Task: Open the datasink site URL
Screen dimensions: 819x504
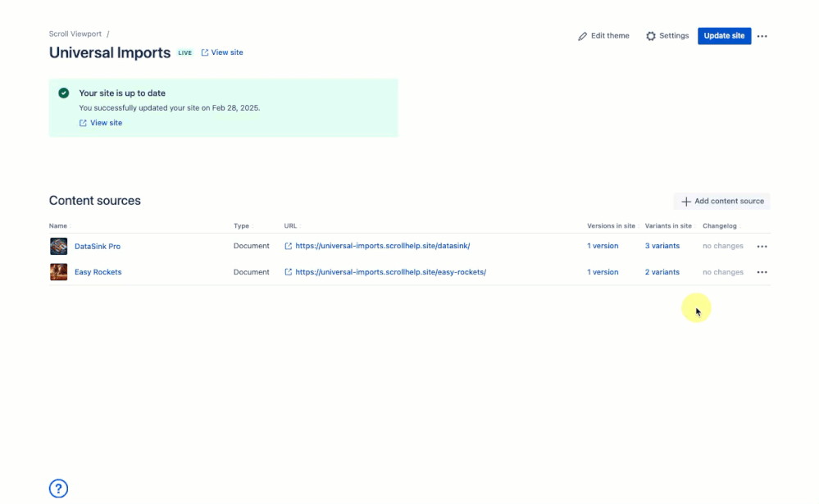Action: tap(377, 246)
